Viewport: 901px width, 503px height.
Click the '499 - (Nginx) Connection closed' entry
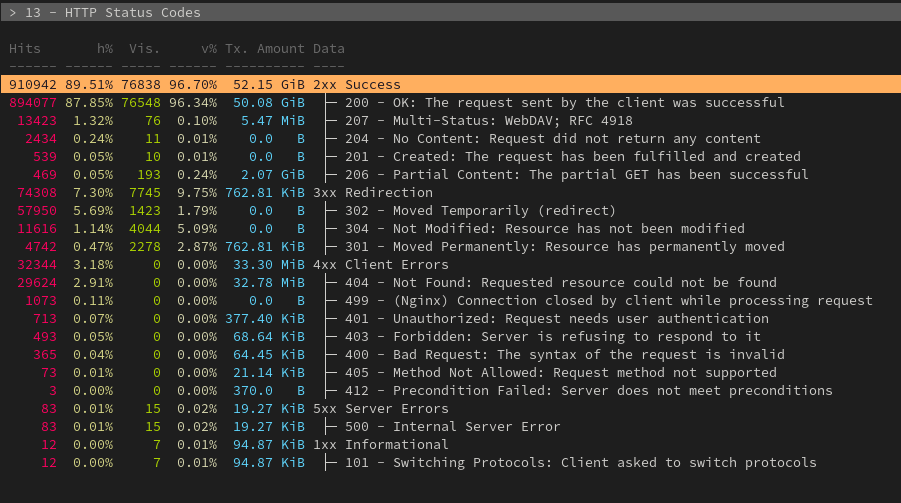tap(608, 301)
